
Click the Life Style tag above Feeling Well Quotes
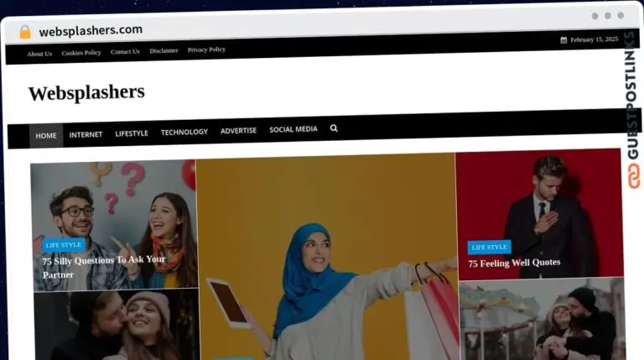coord(489,248)
